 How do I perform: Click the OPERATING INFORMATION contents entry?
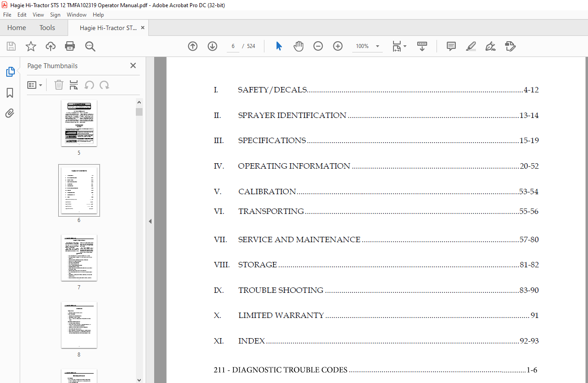click(x=376, y=166)
